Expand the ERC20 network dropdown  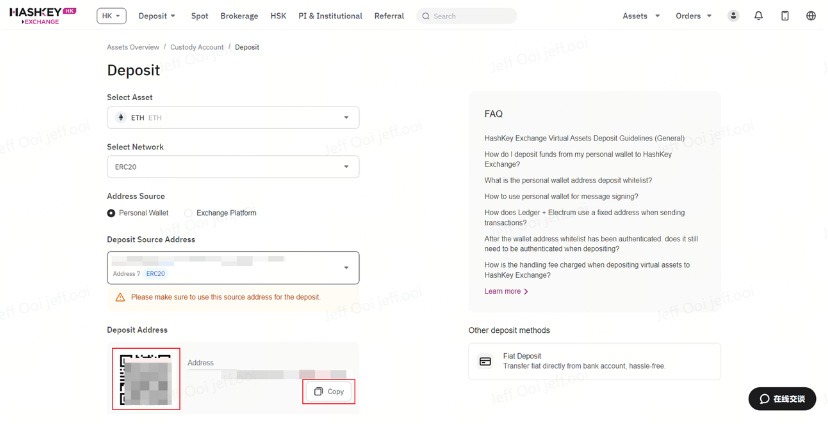(x=232, y=167)
